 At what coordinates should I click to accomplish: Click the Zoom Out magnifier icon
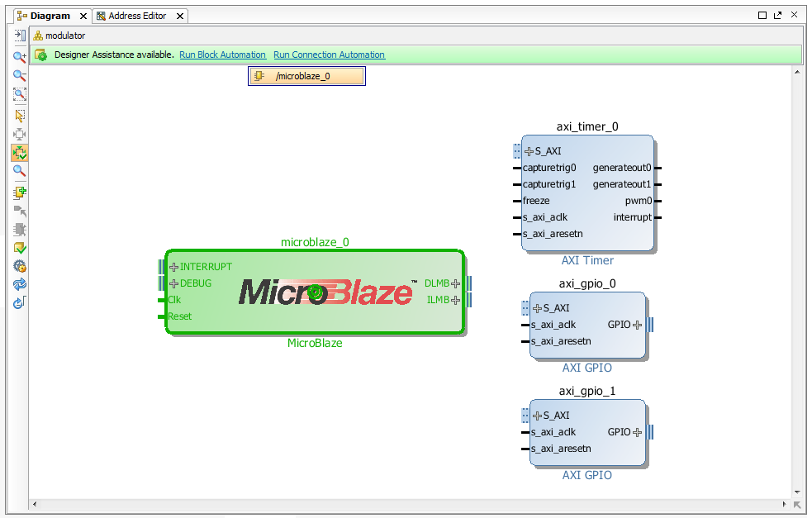pos(20,76)
